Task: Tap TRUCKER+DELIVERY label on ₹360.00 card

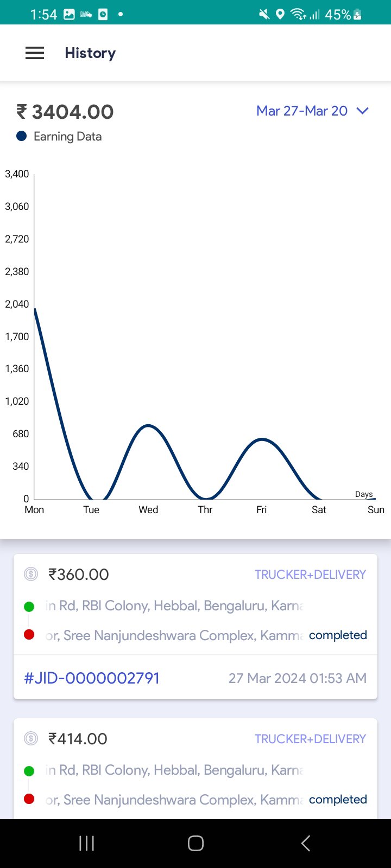Action: (x=311, y=575)
